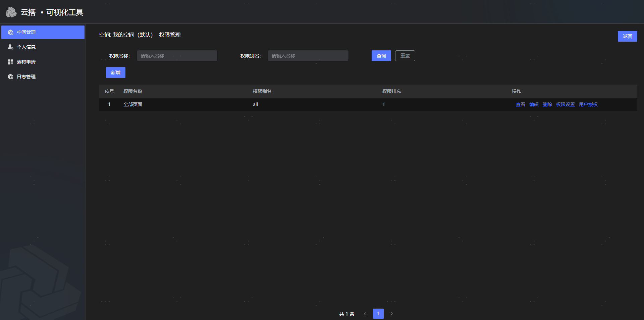Image resolution: width=644 pixels, height=320 pixels.
Task: Click the 返回 back button
Action: [627, 36]
